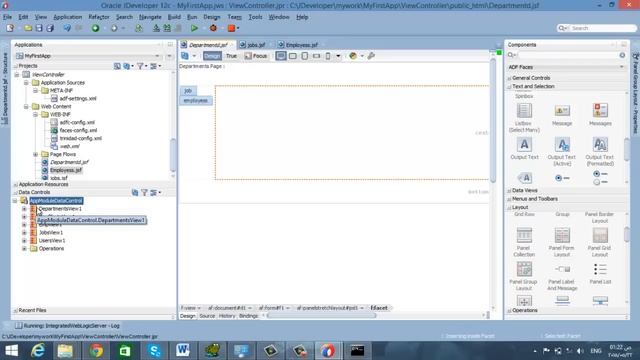Click the wrench preferences icon in editor toolbar
640x360 pixels.
point(371,56)
